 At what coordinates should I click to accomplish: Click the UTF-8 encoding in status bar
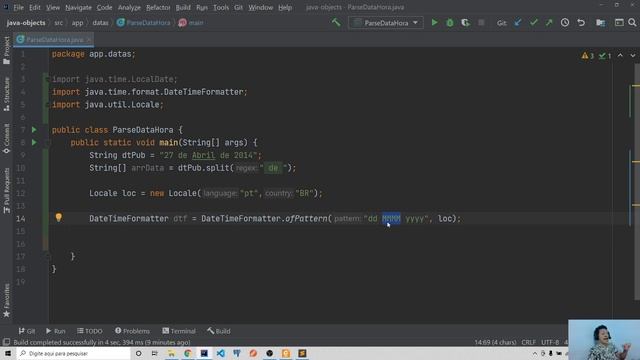pos(550,342)
